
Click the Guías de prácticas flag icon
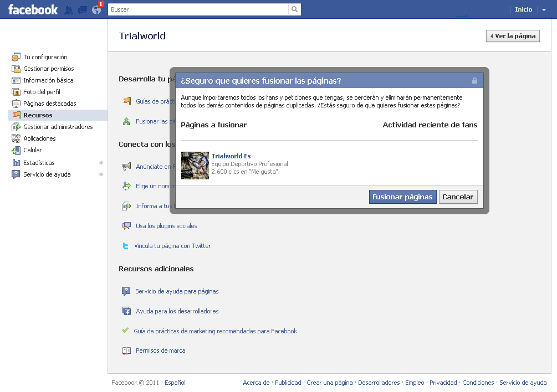[127, 101]
